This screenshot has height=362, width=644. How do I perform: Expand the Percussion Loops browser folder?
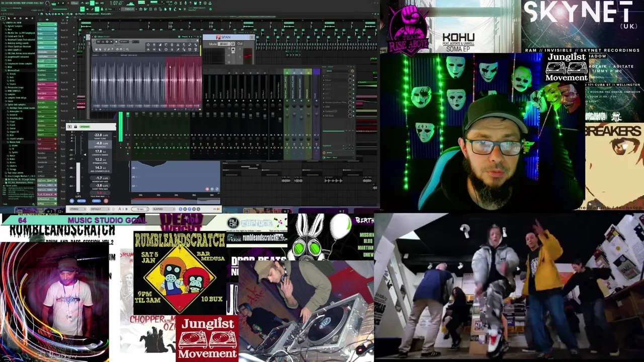coord(15,87)
